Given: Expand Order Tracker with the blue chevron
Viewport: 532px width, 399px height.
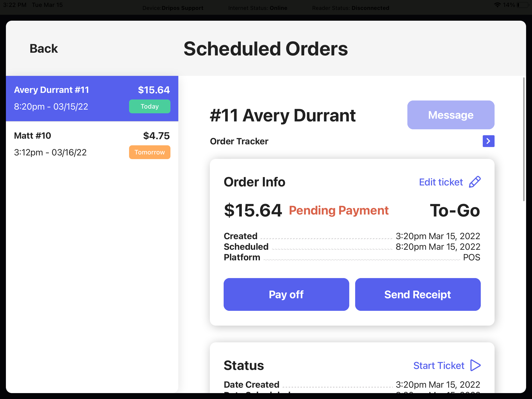Looking at the screenshot, I should pyautogui.click(x=488, y=141).
